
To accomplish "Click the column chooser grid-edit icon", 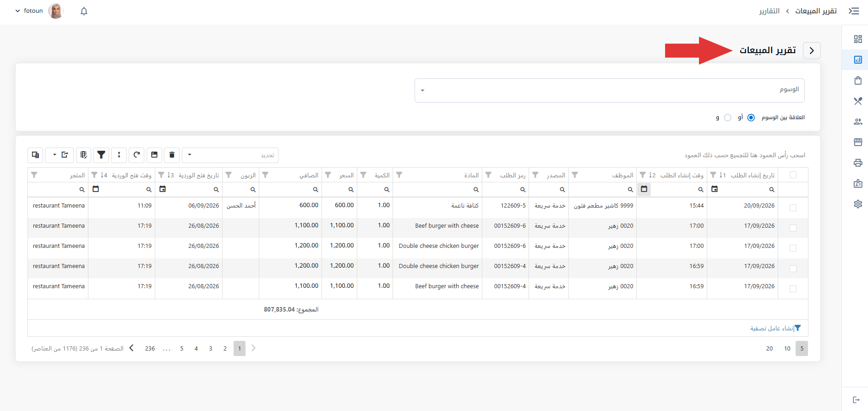I will coord(83,155).
